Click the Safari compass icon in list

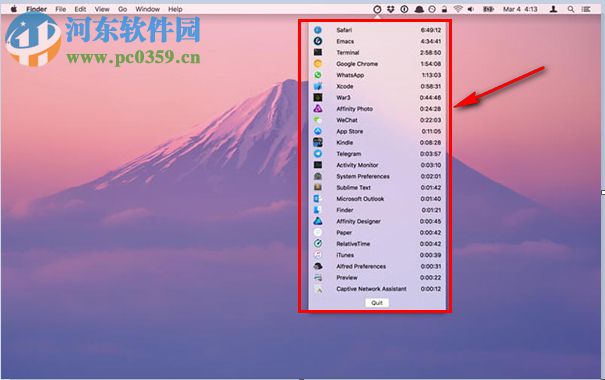click(318, 30)
